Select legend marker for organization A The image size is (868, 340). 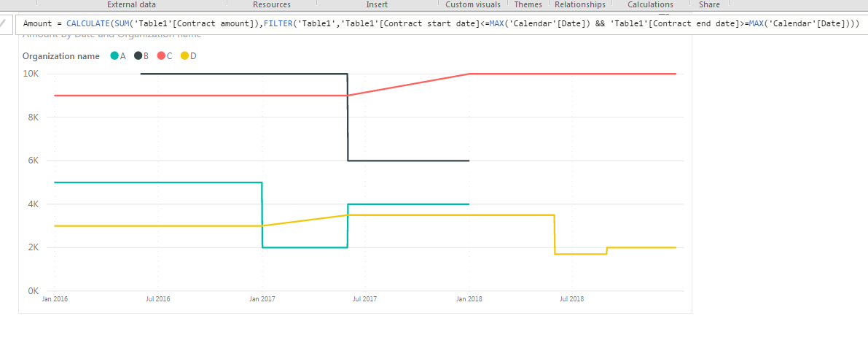(114, 56)
